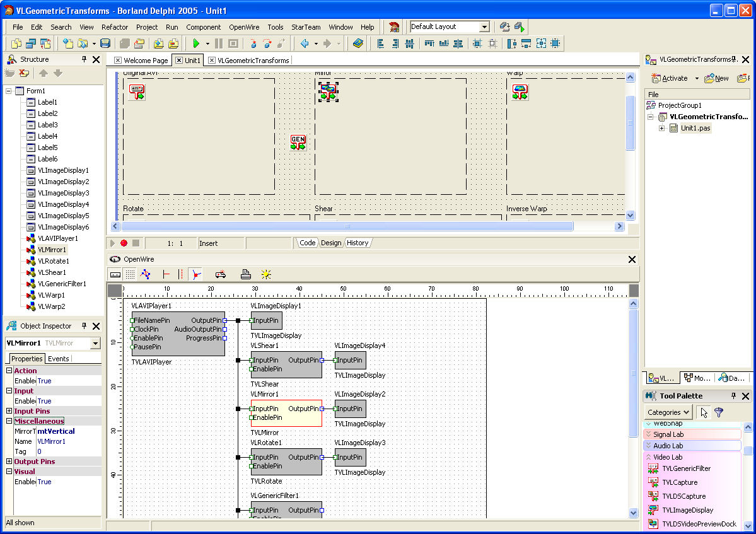The width and height of the screenshot is (756, 534).
Task: Click the Pause button in main toolbar
Action: click(218, 44)
